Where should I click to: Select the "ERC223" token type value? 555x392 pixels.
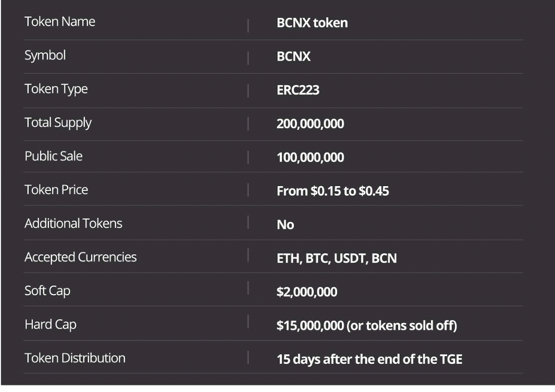click(x=298, y=90)
